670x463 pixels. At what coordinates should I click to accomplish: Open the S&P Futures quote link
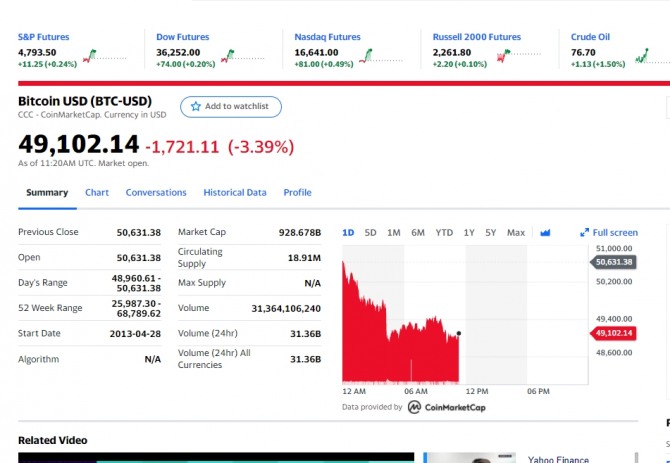click(x=43, y=37)
